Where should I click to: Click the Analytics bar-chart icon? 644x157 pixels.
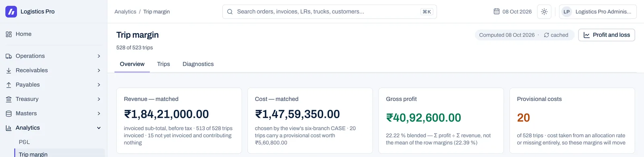(x=8, y=128)
